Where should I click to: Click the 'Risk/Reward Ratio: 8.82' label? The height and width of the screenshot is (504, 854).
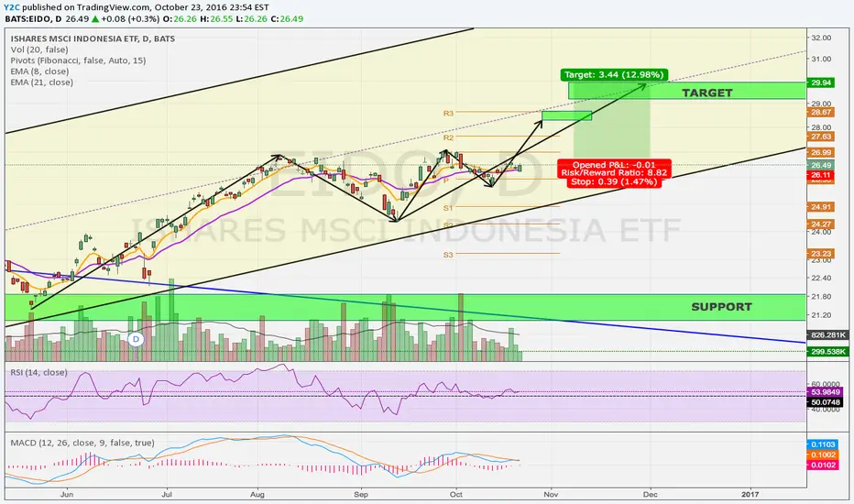[614, 172]
